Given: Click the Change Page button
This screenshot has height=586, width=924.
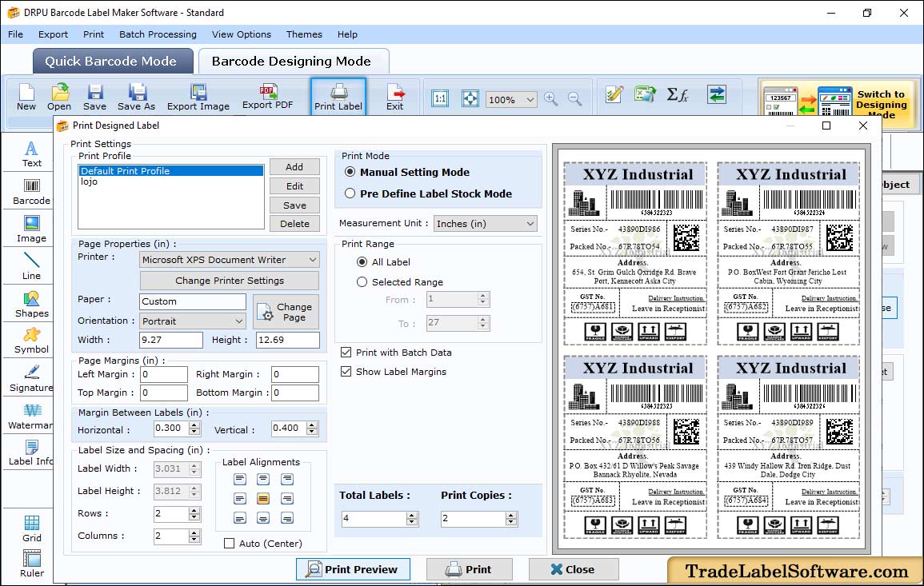Looking at the screenshot, I should tap(286, 312).
